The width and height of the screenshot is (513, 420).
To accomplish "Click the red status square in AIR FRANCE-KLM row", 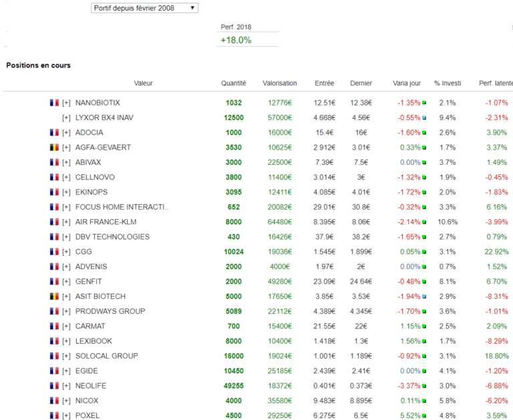I will [x=424, y=222].
